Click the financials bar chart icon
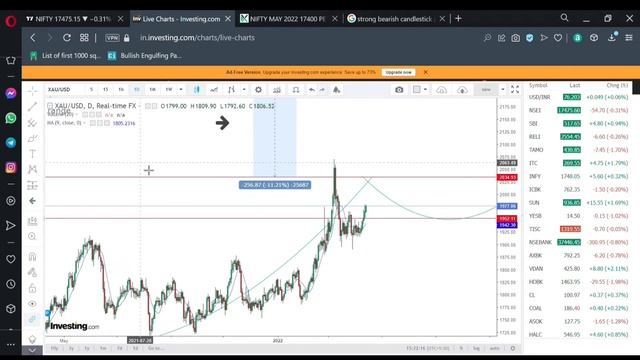The height and width of the screenshot is (360, 640). click(x=277, y=89)
